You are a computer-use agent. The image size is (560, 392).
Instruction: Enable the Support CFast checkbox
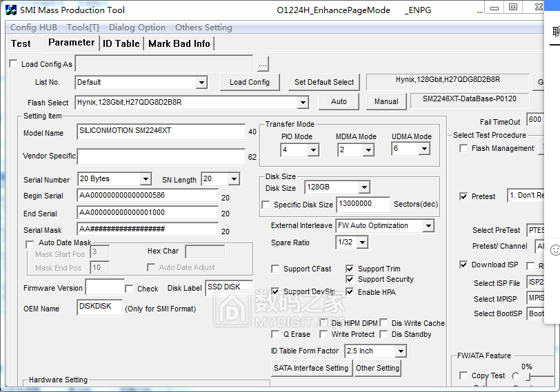coord(275,269)
